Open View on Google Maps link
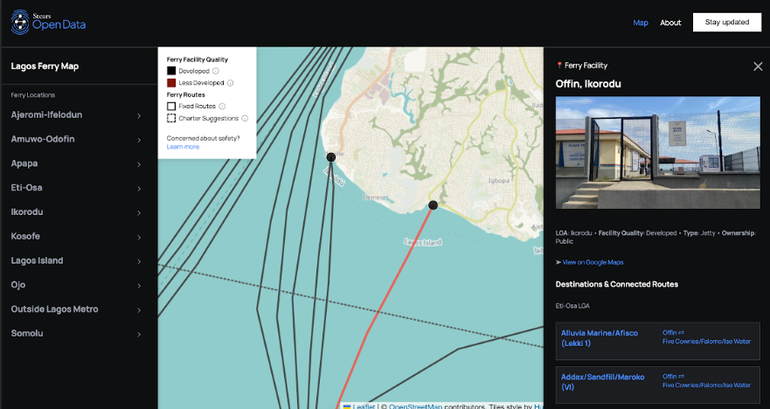 pyautogui.click(x=593, y=262)
